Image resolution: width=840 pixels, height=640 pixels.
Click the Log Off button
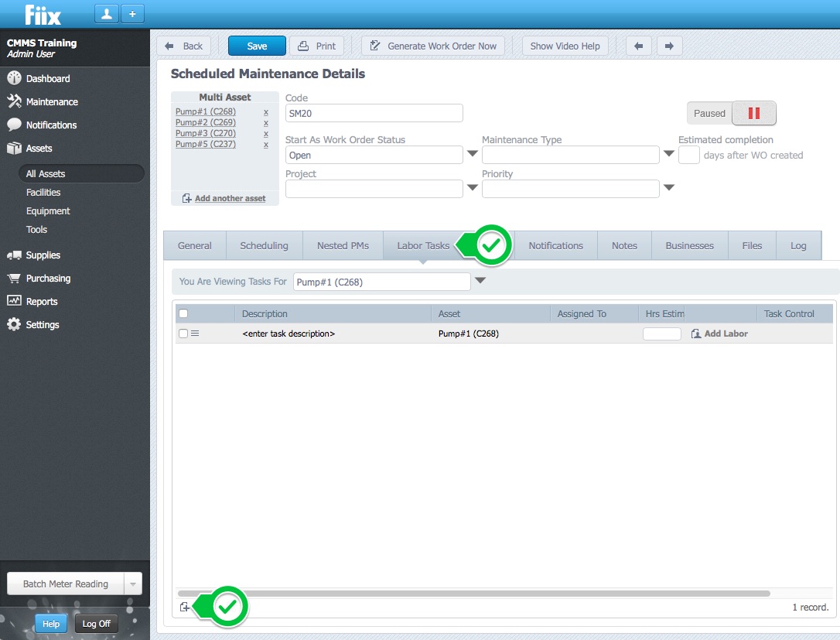[97, 624]
